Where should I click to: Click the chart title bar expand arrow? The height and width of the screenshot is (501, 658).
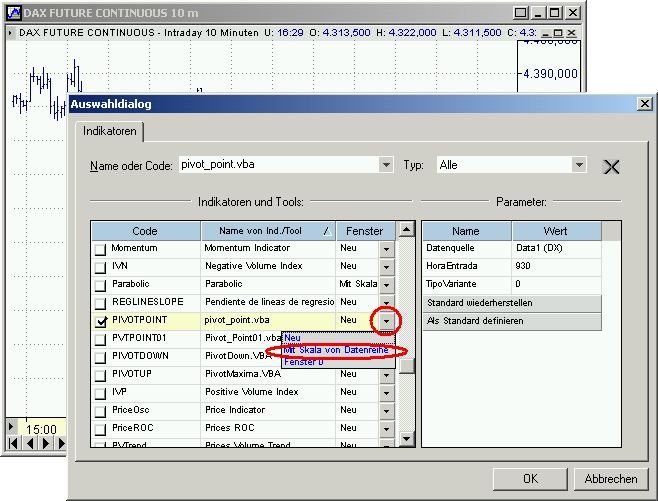point(10,33)
